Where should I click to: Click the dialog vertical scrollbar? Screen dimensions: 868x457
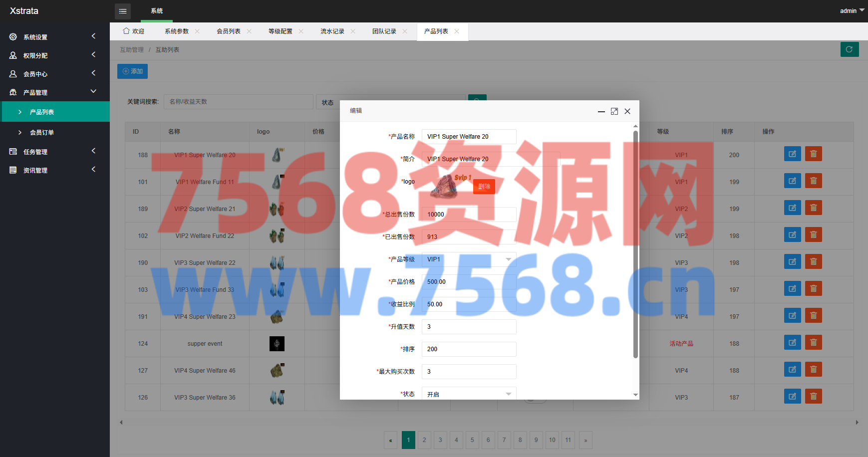[x=635, y=244]
